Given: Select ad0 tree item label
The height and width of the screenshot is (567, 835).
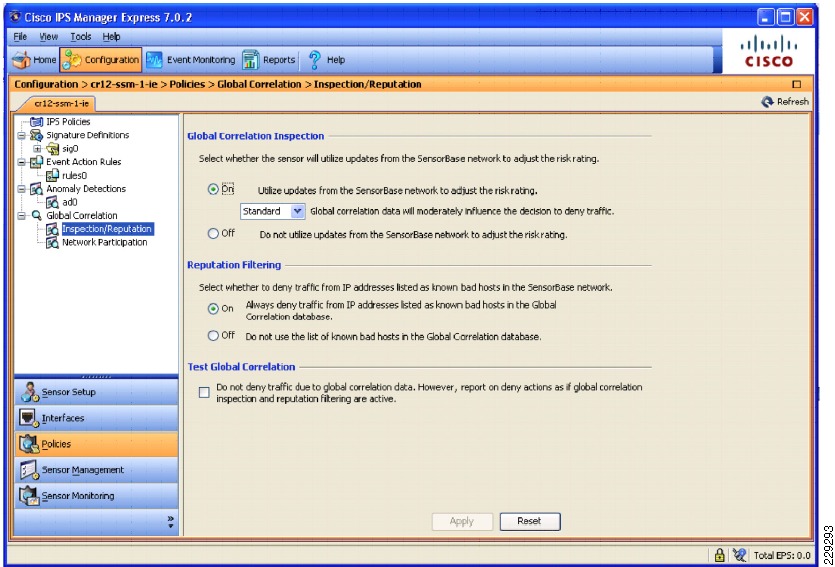Looking at the screenshot, I should [x=70, y=202].
